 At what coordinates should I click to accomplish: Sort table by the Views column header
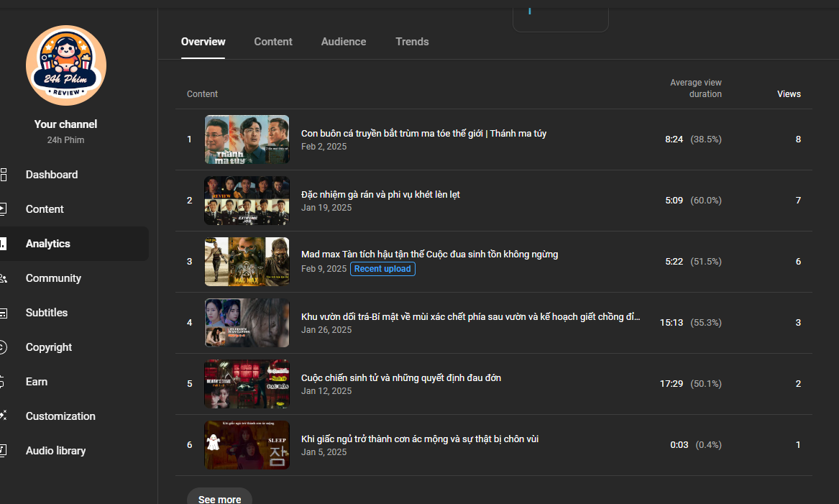(788, 94)
